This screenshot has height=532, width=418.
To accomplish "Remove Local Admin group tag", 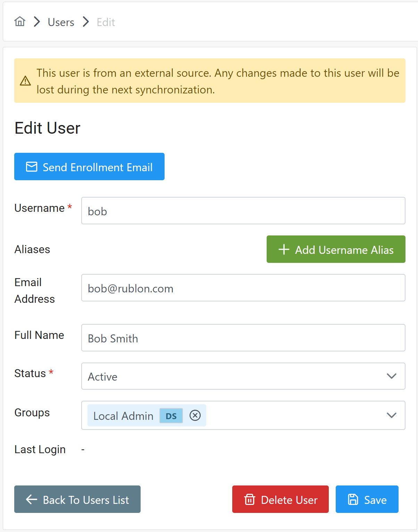I will [195, 415].
